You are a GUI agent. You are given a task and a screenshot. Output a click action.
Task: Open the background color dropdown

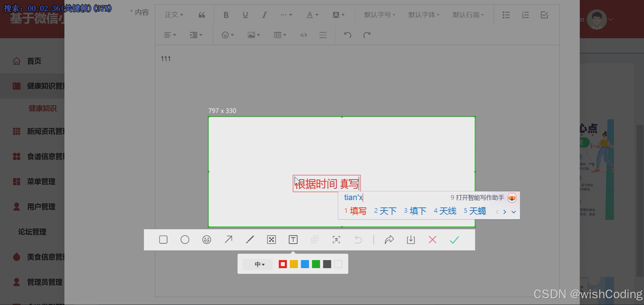(338, 15)
